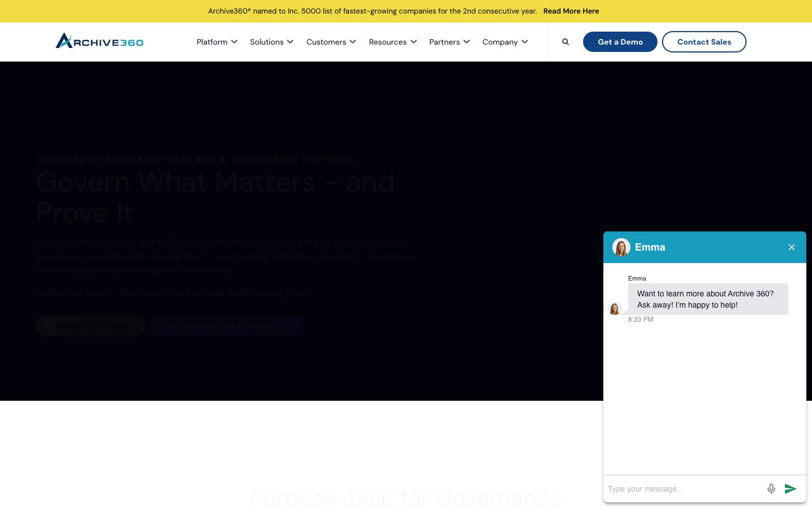Screen dimensions: 812x508
Task: Click Emma's greeting message bubble
Action: (x=708, y=299)
